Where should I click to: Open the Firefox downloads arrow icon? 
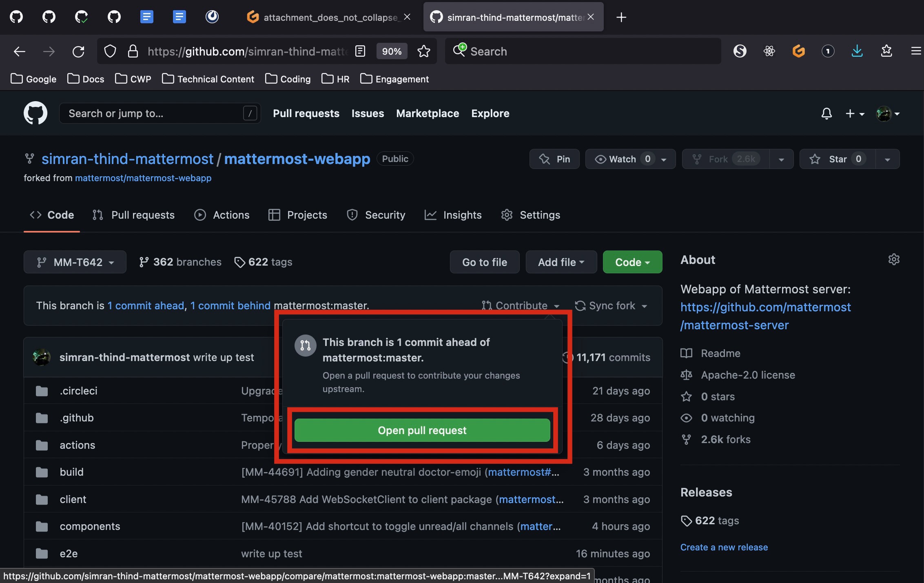pos(857,51)
